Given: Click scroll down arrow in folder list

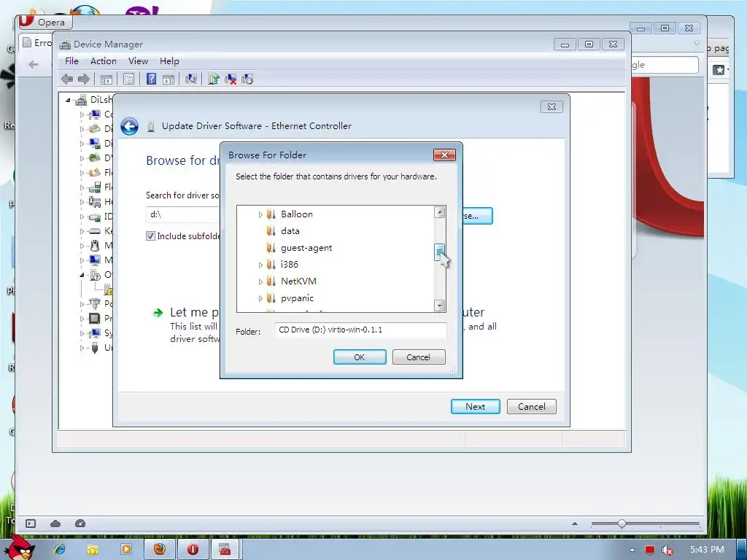Looking at the screenshot, I should (440, 306).
